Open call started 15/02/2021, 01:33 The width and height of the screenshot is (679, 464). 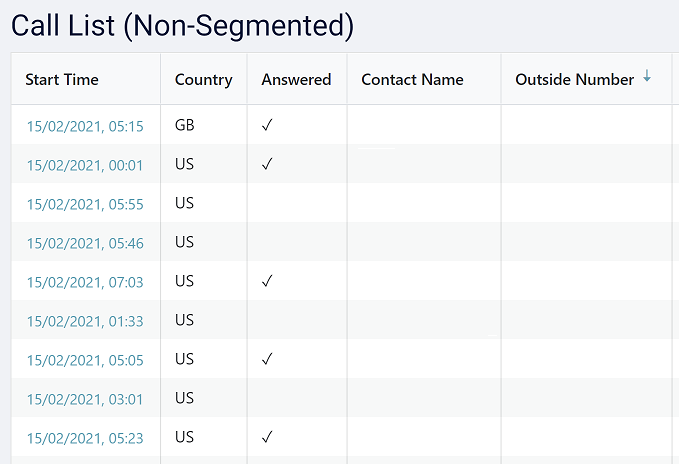(x=85, y=321)
